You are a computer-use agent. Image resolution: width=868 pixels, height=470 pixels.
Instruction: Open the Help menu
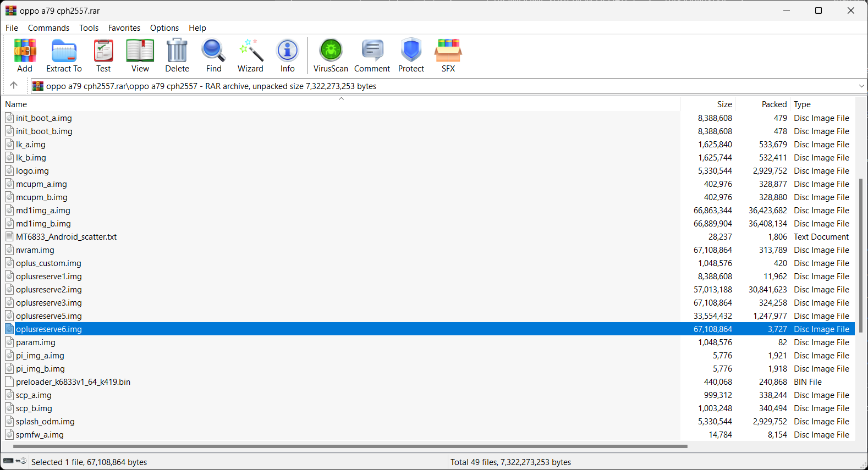(x=197, y=28)
